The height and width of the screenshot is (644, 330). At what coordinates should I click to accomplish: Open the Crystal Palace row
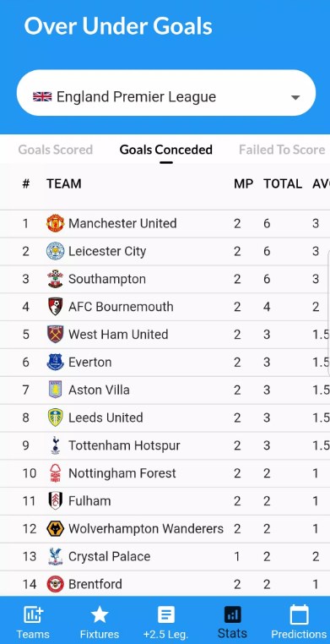click(165, 556)
